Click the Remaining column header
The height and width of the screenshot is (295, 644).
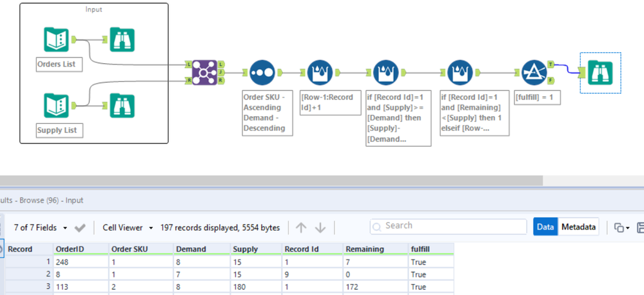pos(365,249)
